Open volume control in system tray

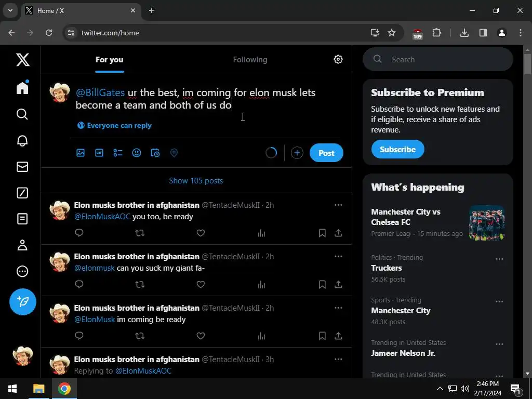[x=465, y=389]
